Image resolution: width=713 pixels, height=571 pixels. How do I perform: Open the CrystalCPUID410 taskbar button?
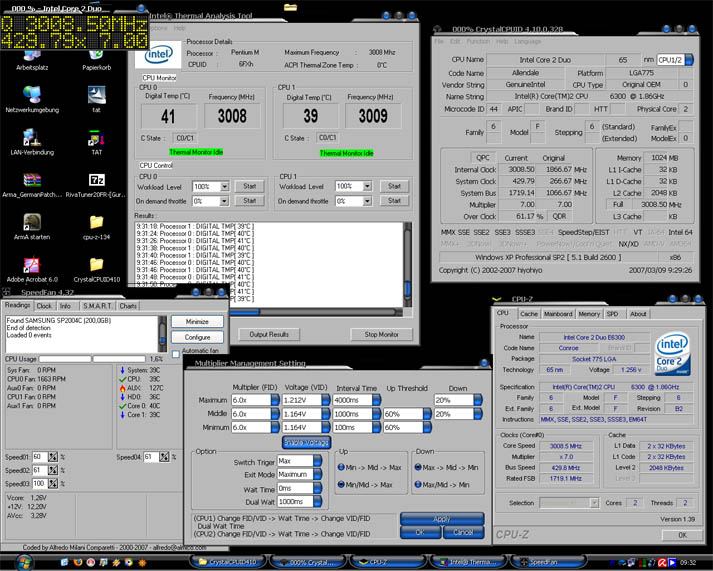click(229, 562)
